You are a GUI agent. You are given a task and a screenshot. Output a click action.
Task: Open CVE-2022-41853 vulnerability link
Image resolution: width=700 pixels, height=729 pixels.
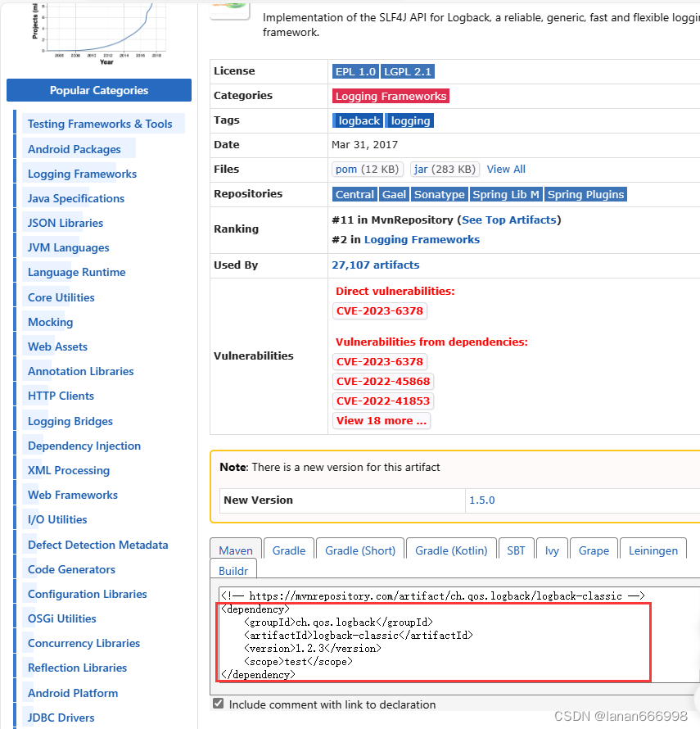click(383, 401)
